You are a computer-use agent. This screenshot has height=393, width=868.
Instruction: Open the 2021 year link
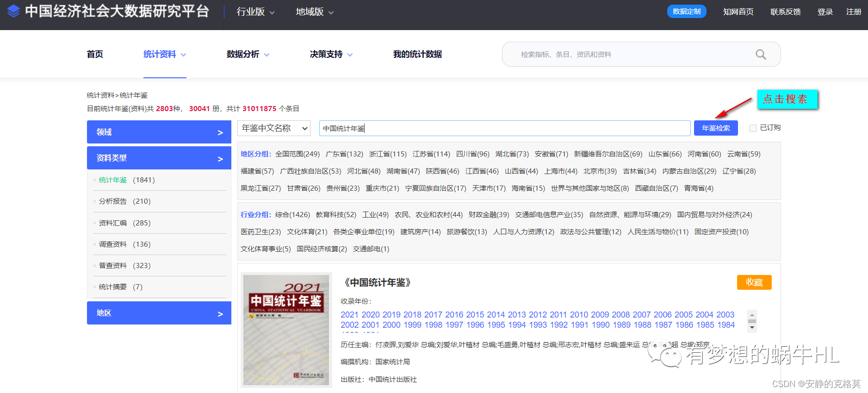tap(349, 315)
